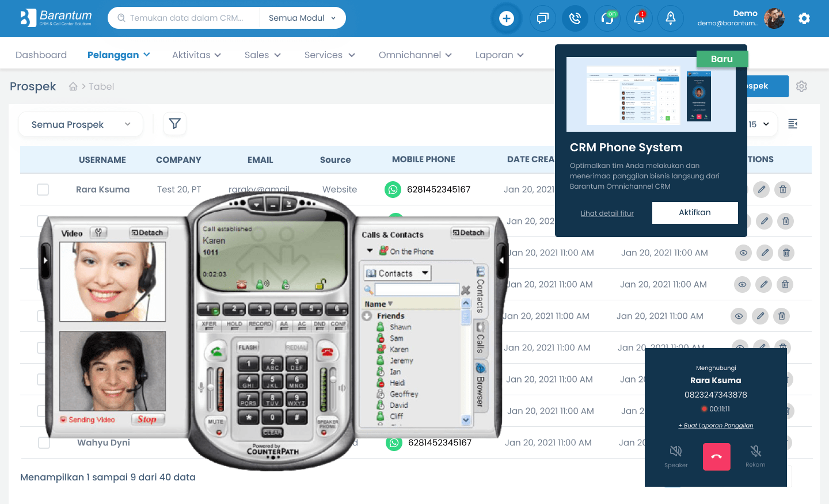Open the Semua Prospek view dropdown
The width and height of the screenshot is (829, 504).
click(x=81, y=124)
